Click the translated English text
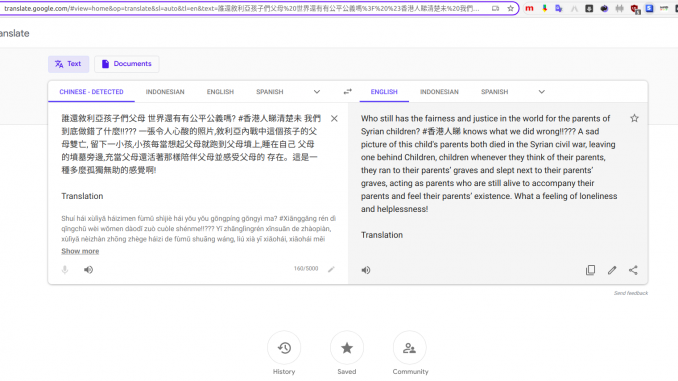The width and height of the screenshot is (678, 381). tap(489, 163)
